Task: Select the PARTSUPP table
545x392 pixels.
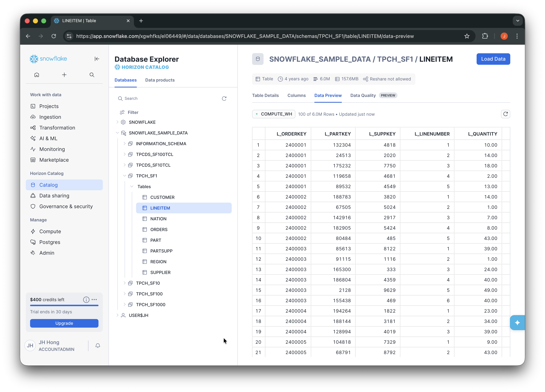Action: click(184, 251)
